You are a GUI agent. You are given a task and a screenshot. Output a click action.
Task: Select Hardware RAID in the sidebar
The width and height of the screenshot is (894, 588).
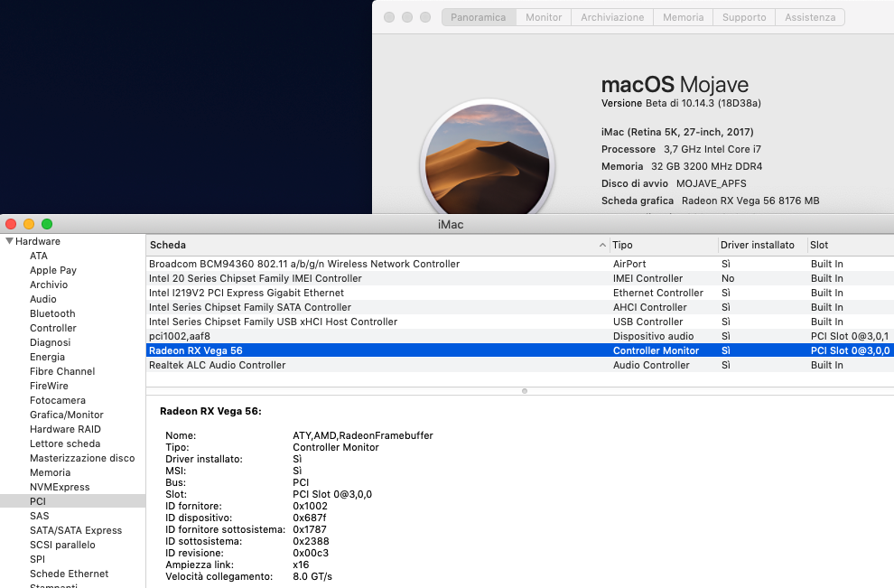click(x=65, y=429)
